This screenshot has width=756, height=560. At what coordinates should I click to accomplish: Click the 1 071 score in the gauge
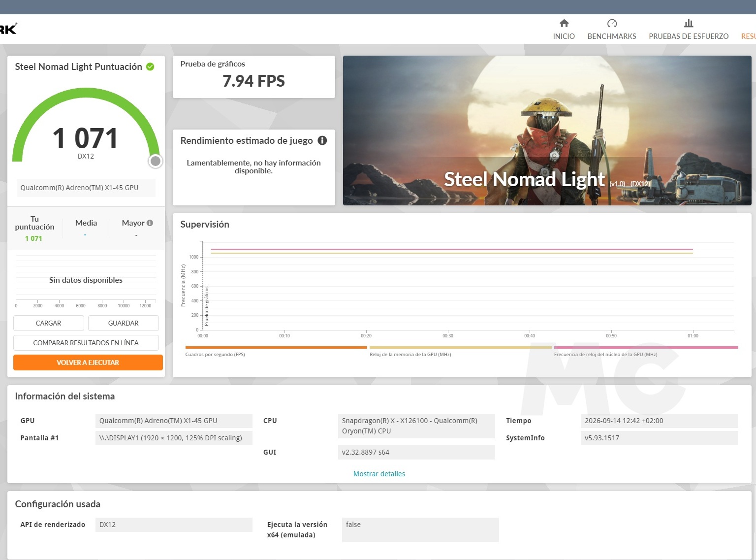[86, 138]
